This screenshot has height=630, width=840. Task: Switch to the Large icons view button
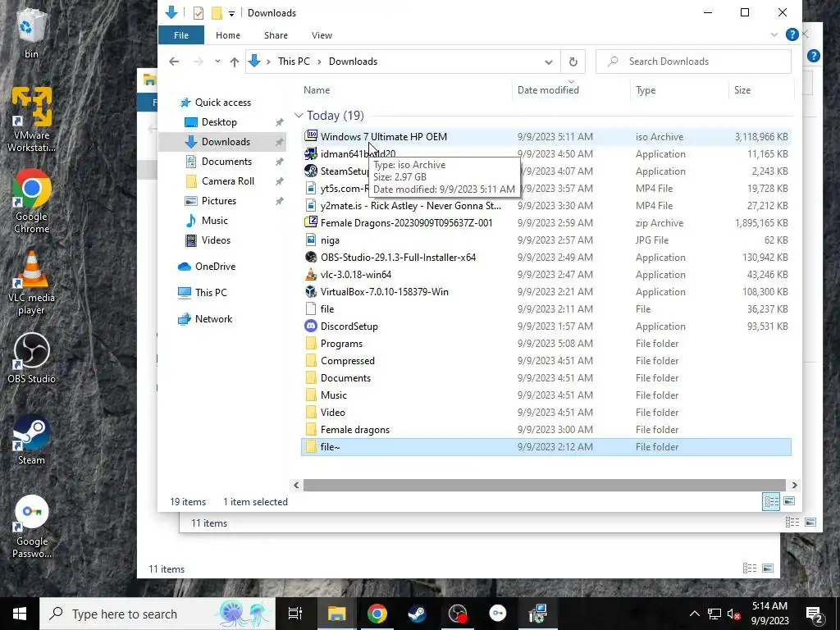point(789,501)
